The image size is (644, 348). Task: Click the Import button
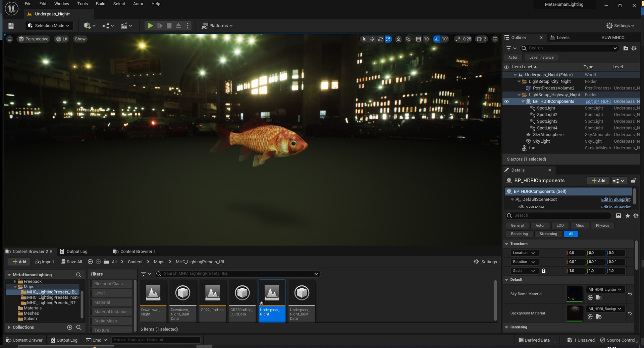pos(45,262)
